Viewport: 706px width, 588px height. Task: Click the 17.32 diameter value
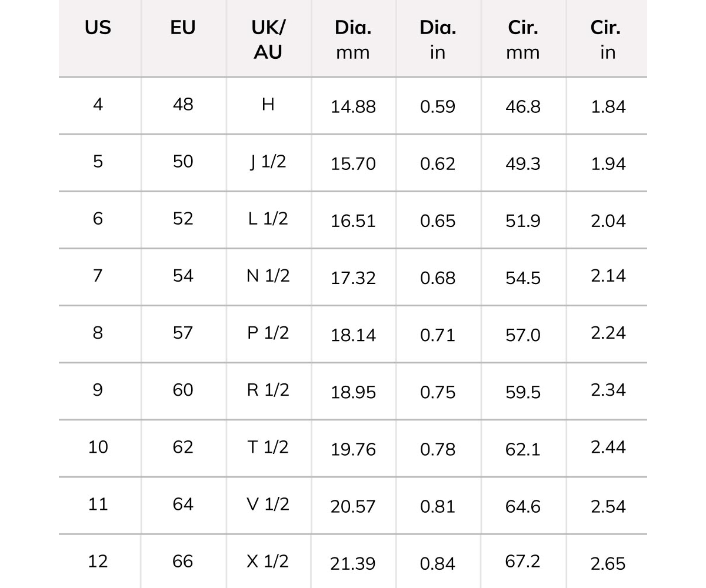coord(353,278)
